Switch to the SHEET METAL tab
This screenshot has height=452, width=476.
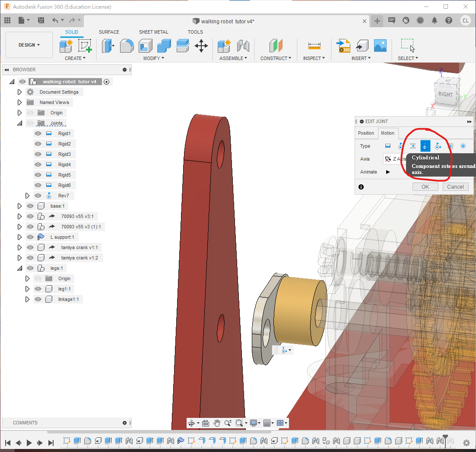pyautogui.click(x=153, y=32)
